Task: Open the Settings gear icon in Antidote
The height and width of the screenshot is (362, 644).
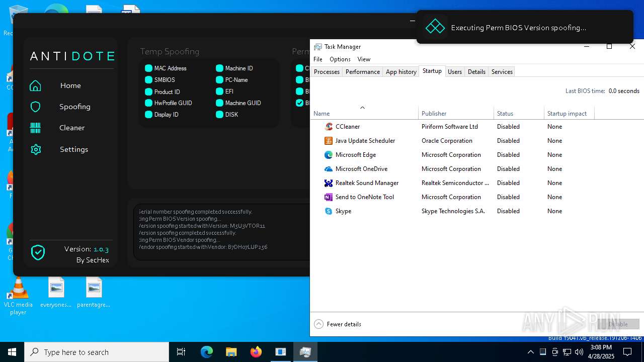Action: pyautogui.click(x=35, y=149)
